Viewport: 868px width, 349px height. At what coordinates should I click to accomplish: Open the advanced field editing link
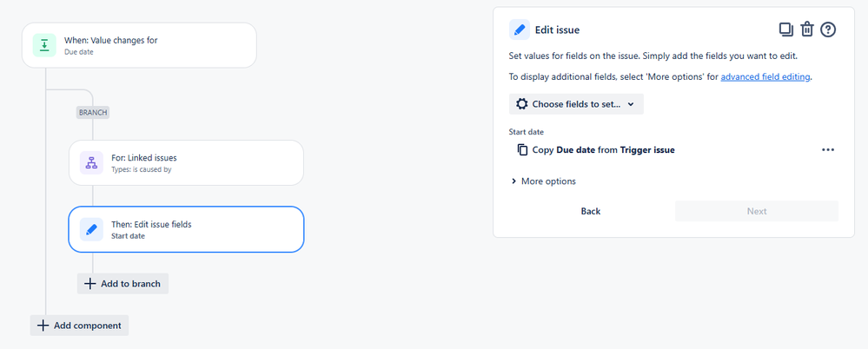[765, 77]
